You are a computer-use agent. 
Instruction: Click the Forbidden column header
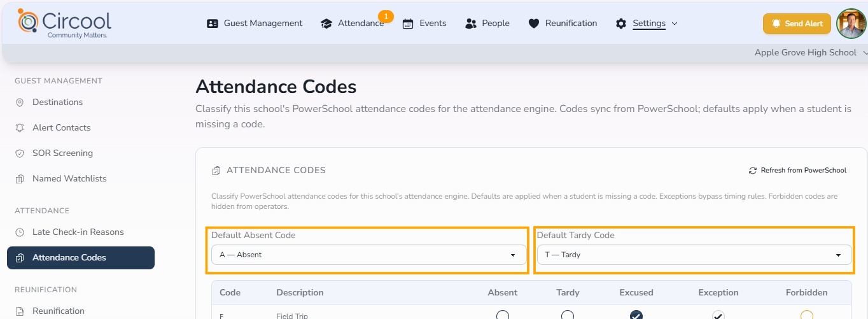coord(807,293)
